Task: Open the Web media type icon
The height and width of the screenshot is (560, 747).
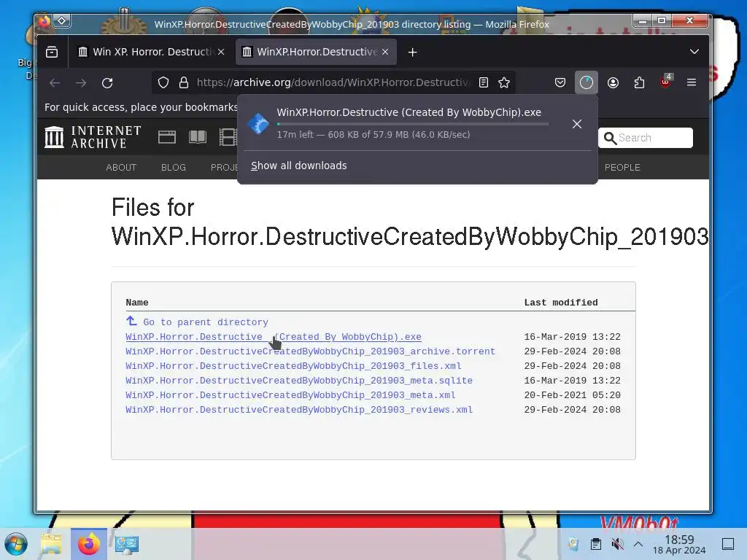Action: point(167,137)
